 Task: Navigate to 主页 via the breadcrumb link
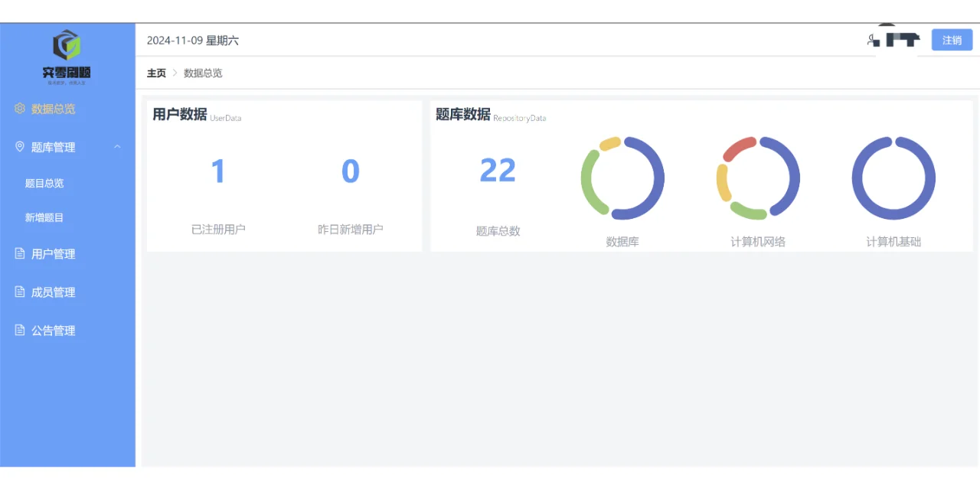coord(156,73)
